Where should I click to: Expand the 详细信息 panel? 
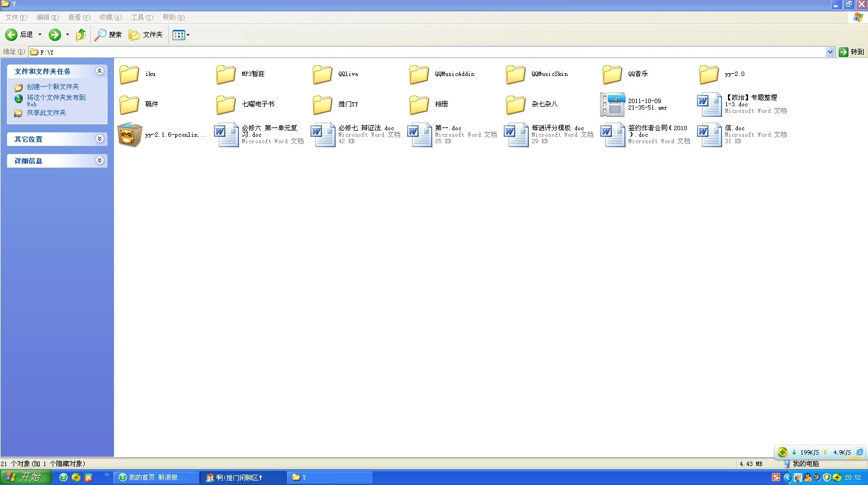[x=99, y=161]
